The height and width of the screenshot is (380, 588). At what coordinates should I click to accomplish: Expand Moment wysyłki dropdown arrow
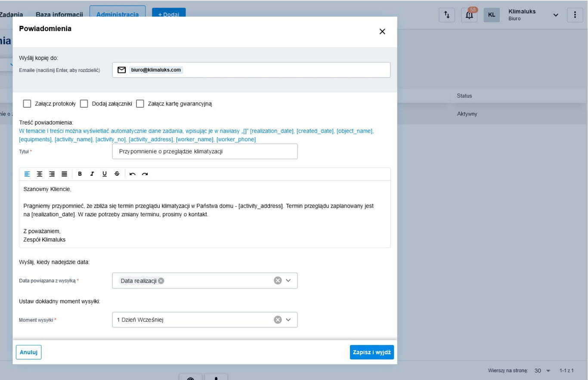click(x=288, y=320)
